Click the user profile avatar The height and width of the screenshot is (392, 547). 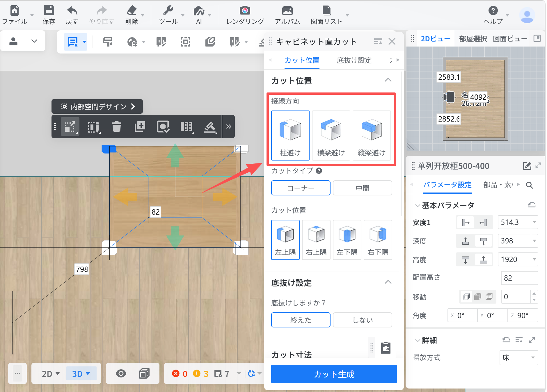(x=527, y=15)
